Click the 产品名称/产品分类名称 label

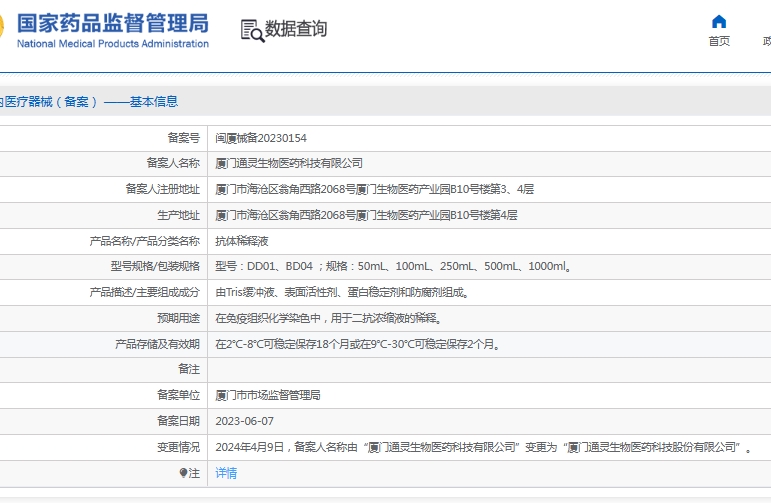[x=145, y=241]
